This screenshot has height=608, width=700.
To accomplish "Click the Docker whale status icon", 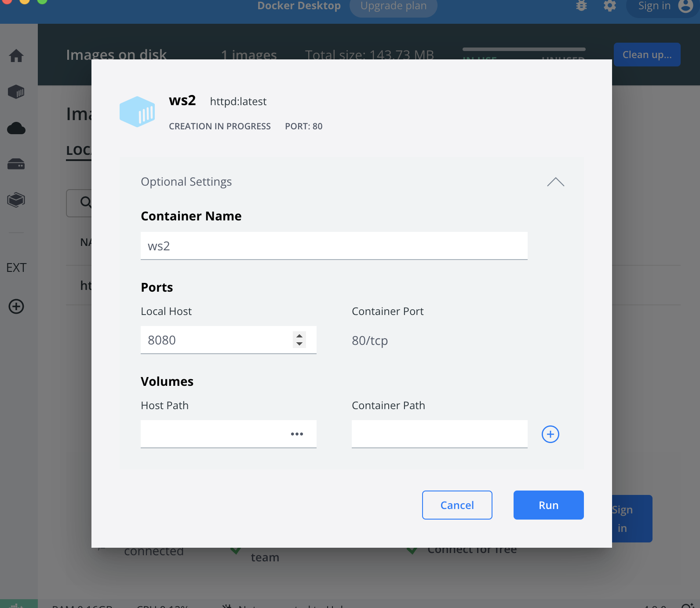I will (x=17, y=605).
